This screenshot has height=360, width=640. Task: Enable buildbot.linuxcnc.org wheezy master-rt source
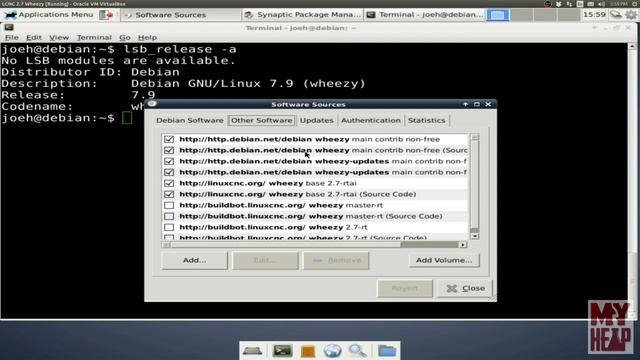(x=169, y=205)
